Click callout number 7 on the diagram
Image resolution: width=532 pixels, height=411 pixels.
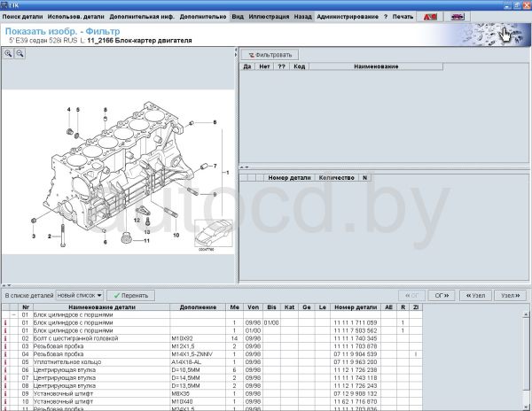click(x=215, y=166)
